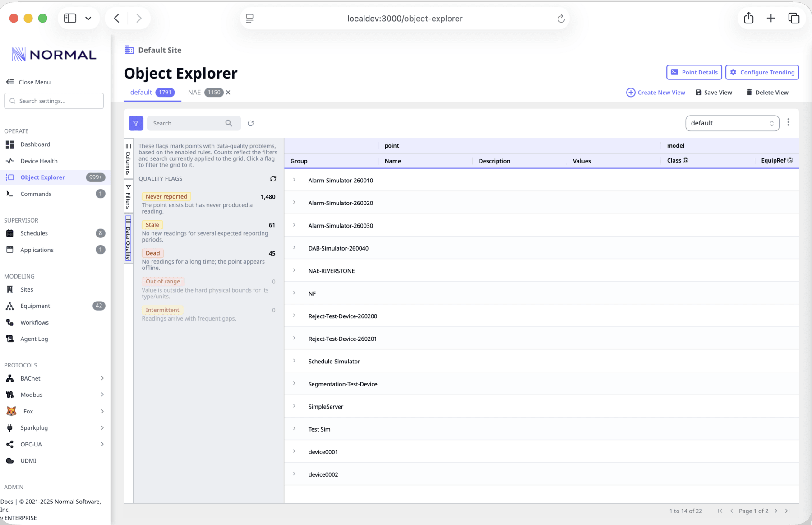Click the Dashboard sidebar icon
This screenshot has height=525, width=812.
click(10, 144)
